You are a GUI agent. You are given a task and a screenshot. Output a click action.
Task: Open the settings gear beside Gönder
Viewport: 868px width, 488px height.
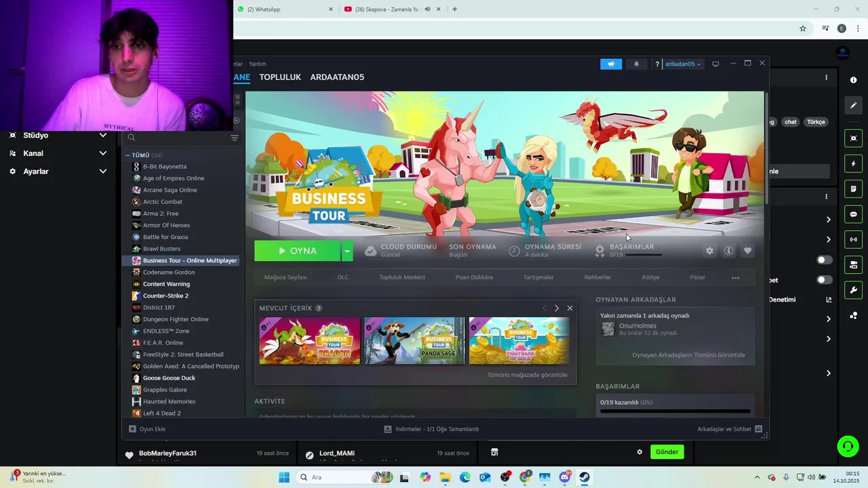click(x=639, y=452)
